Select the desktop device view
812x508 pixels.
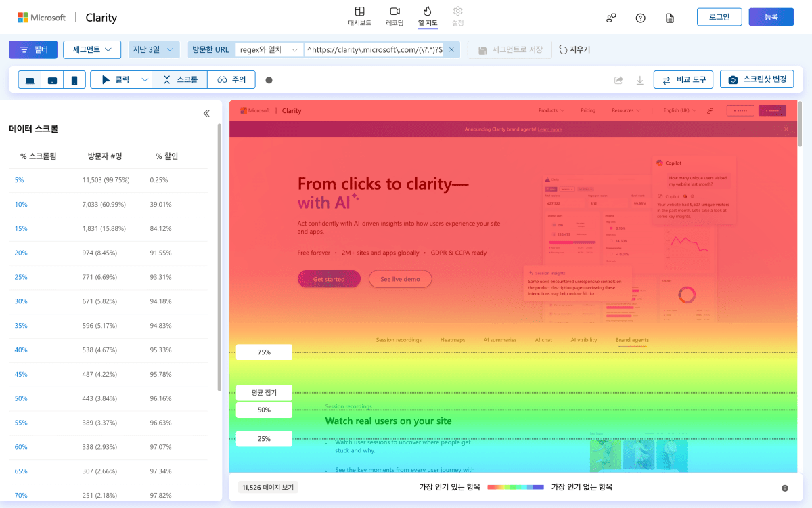pos(30,80)
